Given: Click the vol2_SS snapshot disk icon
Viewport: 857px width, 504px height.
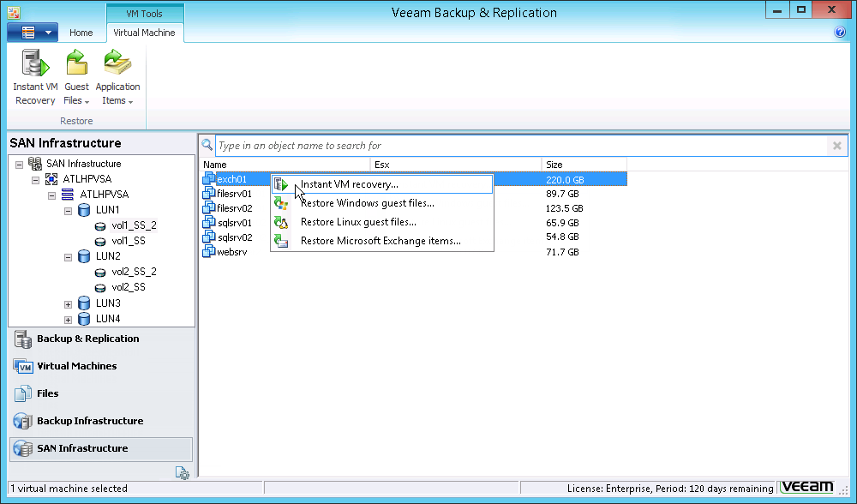Looking at the screenshot, I should 100,287.
